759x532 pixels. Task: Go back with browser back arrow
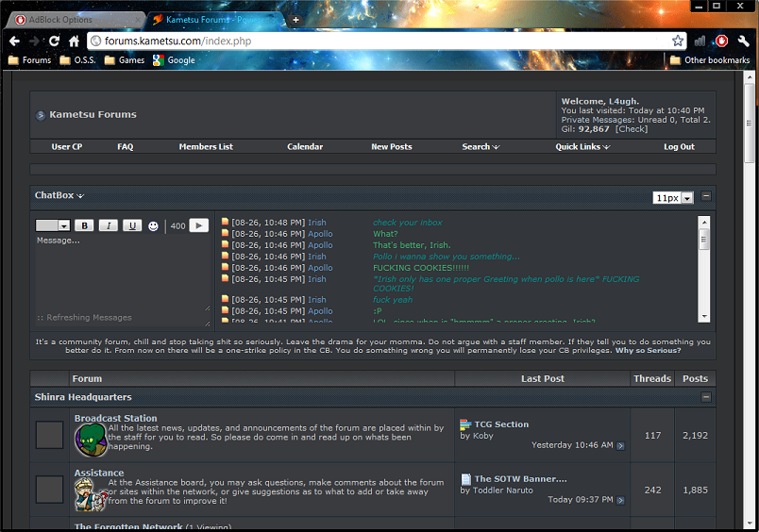pyautogui.click(x=14, y=42)
